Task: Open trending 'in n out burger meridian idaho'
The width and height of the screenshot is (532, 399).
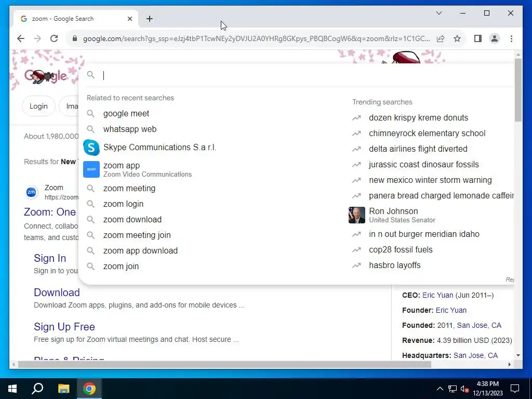Action: point(424,234)
